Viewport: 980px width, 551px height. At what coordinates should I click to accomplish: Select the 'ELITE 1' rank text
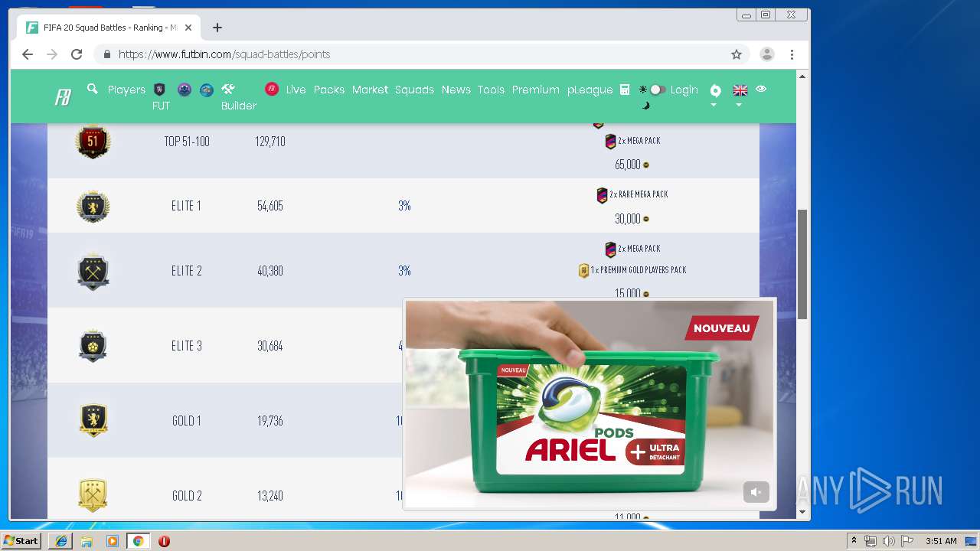tap(186, 206)
